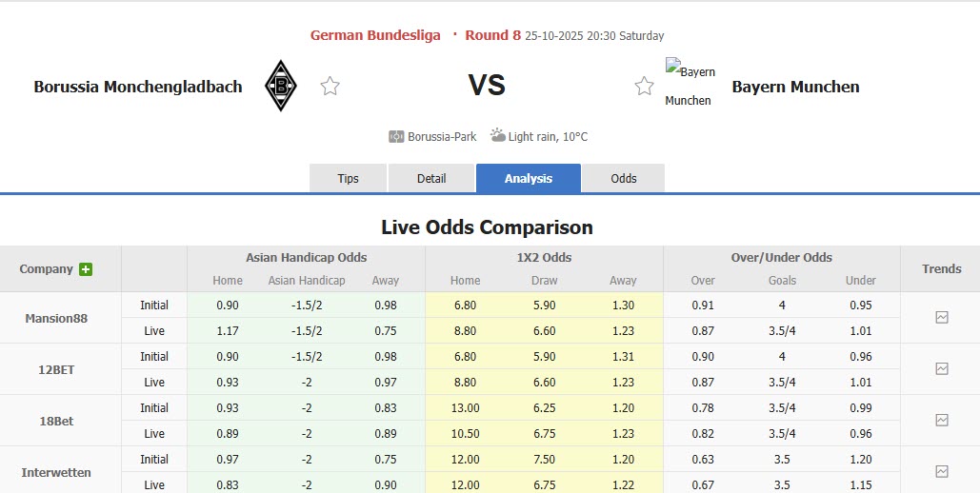Click the Borussia Monchengladbach club crest
The width and height of the screenshot is (980, 493).
280,86
